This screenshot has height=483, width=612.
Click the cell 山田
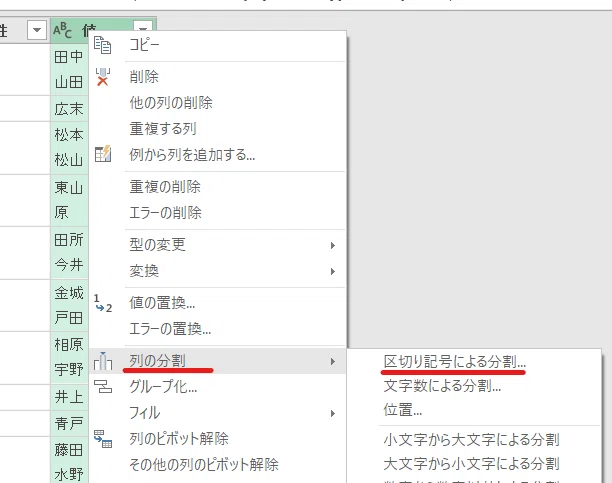(x=69, y=82)
